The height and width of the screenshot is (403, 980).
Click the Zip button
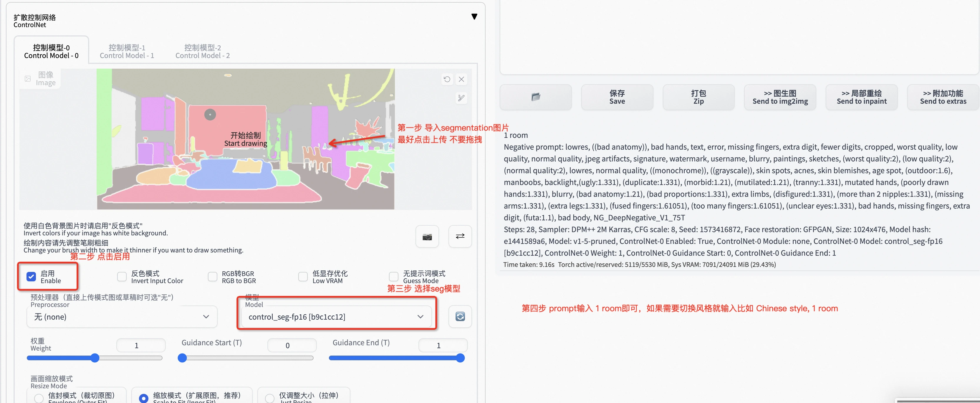pos(698,97)
